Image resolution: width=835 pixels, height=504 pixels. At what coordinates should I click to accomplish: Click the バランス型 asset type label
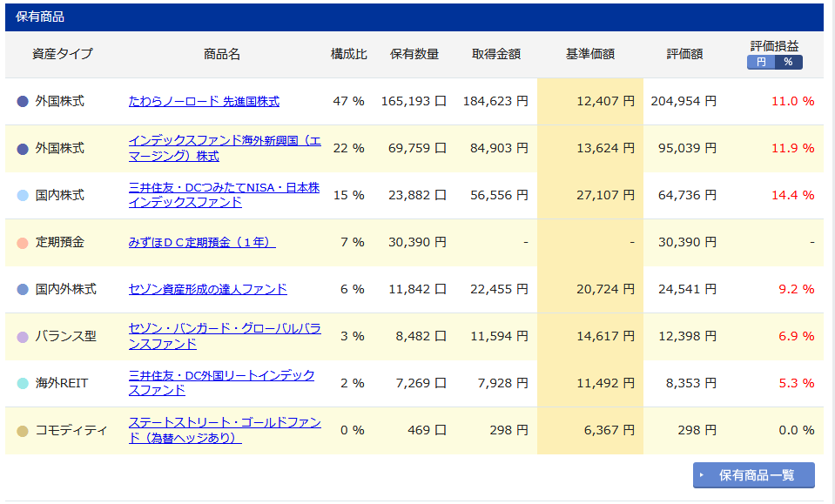tap(66, 336)
